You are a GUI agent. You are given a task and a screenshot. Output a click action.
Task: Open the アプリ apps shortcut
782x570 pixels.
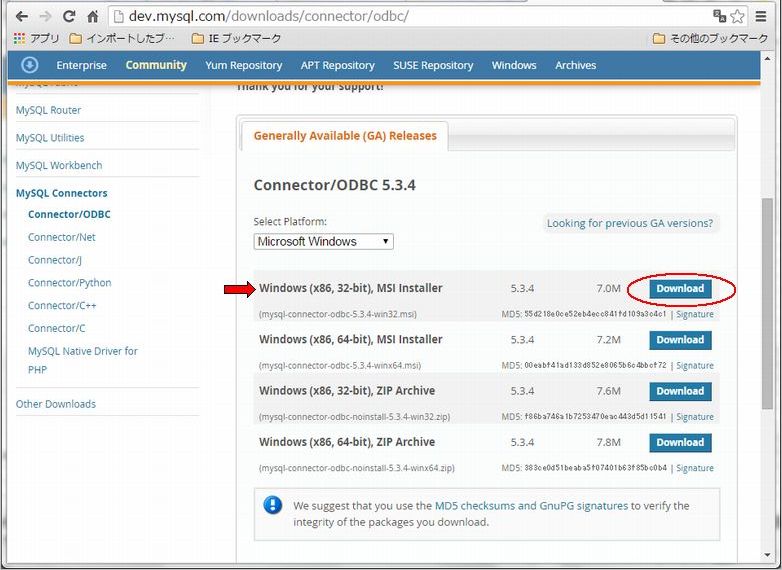coord(36,38)
